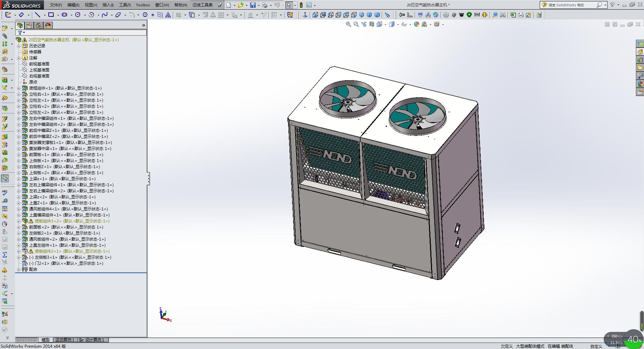
Task: Expand the 配合 mates folder
Action: pyautogui.click(x=19, y=269)
